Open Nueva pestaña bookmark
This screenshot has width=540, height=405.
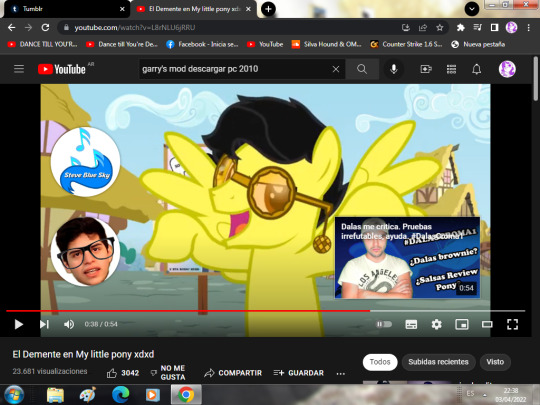[x=478, y=44]
